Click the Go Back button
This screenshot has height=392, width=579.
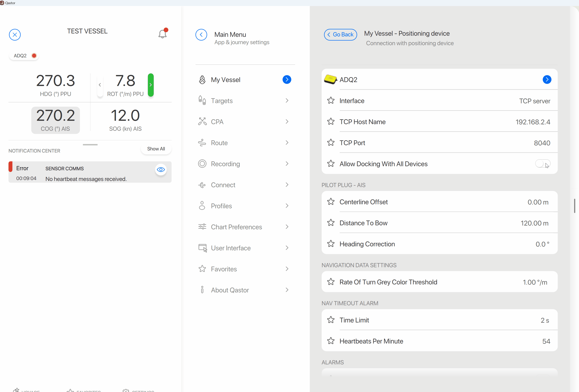(x=340, y=35)
